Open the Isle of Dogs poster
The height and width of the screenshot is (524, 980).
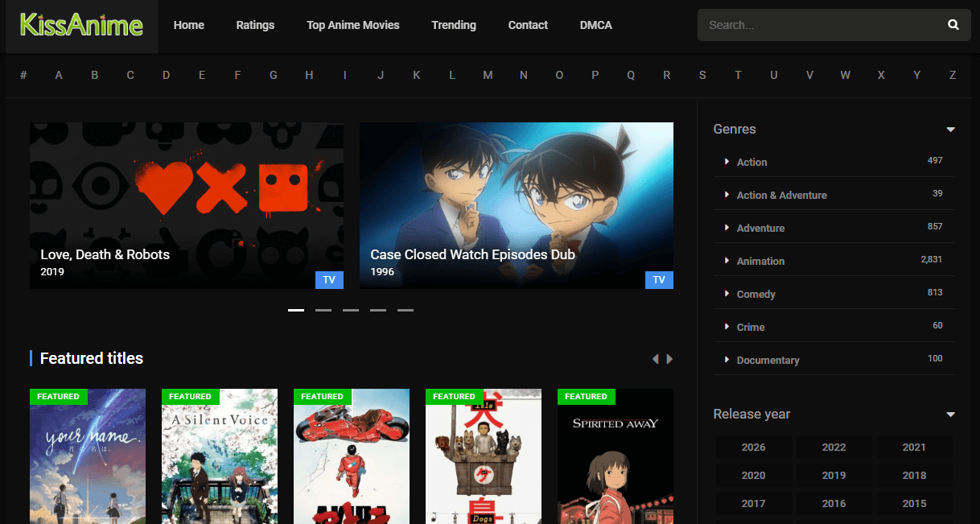(x=484, y=456)
